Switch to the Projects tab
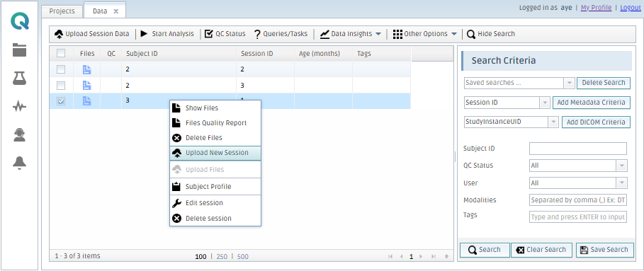Image resolution: width=644 pixels, height=271 pixels. (62, 11)
